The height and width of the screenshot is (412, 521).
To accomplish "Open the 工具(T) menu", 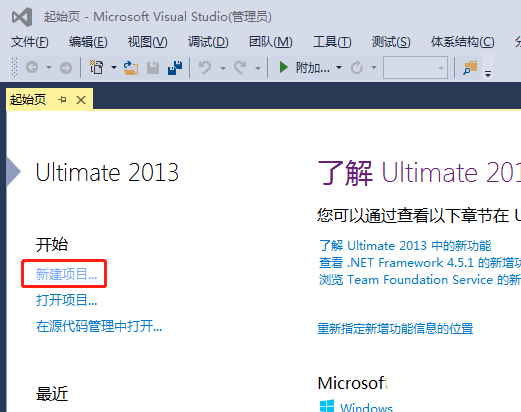I will [x=332, y=42].
